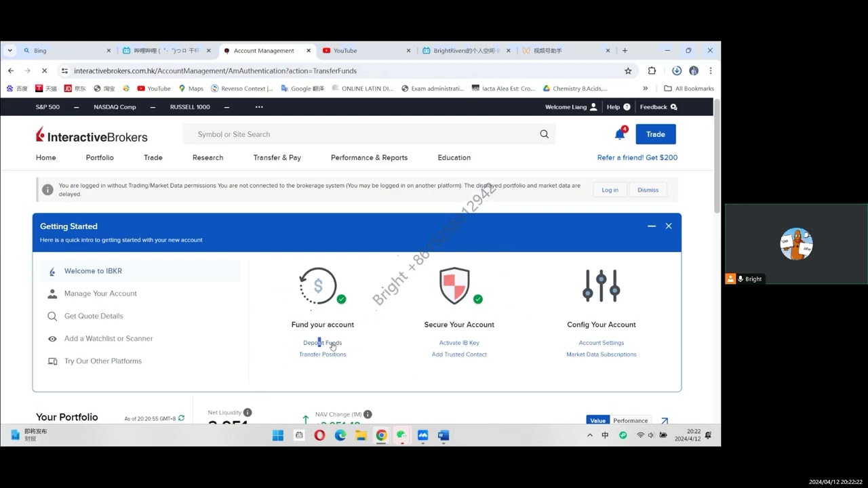Click the search magnifier icon

[544, 134]
